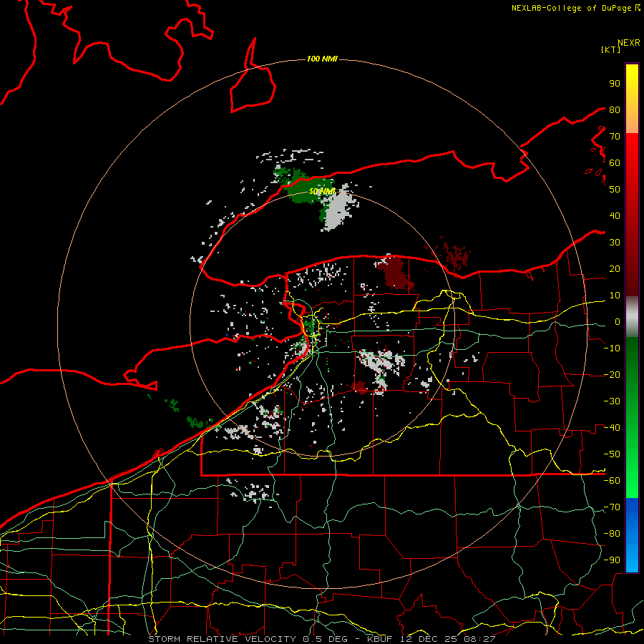Image resolution: width=644 pixels, height=644 pixels.
Task: Click the 0 value on the velocity scale
Action: pos(618,322)
